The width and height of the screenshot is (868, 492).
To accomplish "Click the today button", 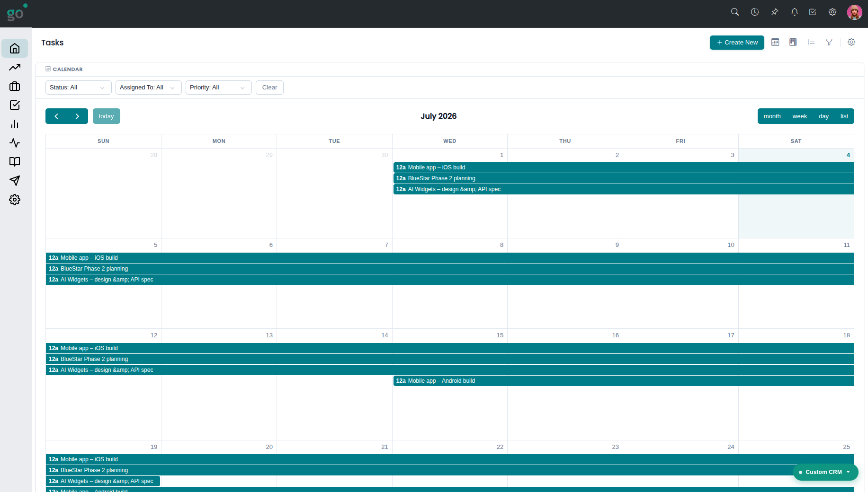I will (107, 116).
